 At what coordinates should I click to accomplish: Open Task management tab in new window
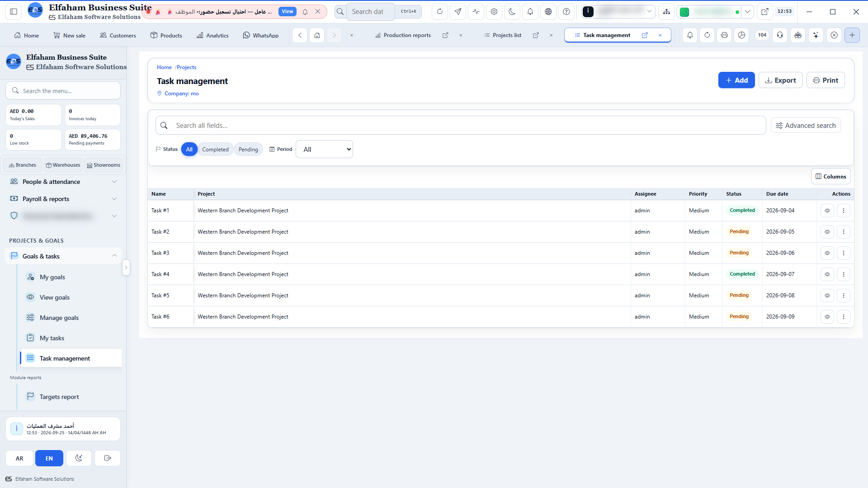point(645,35)
